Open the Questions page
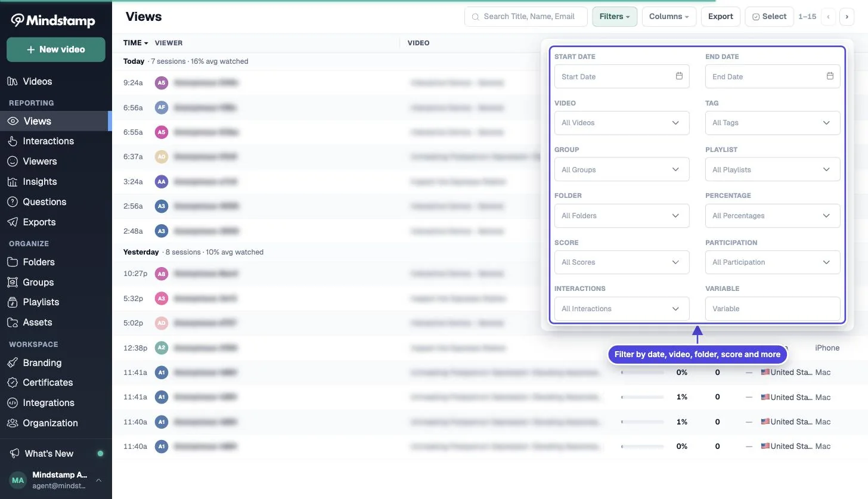Viewport: 868px width, 499px height. tap(56, 202)
